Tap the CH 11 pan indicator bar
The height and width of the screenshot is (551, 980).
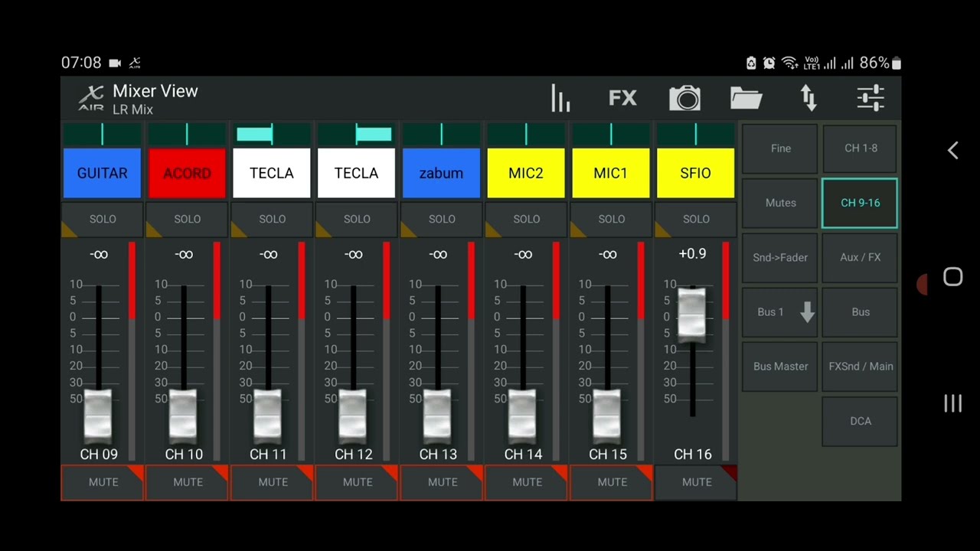pos(272,135)
